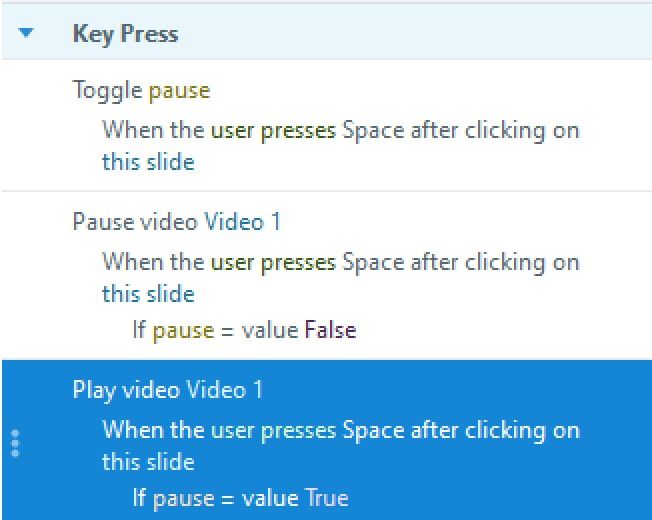
Task: Collapse the Key Press trigger group
Action: pos(27,33)
